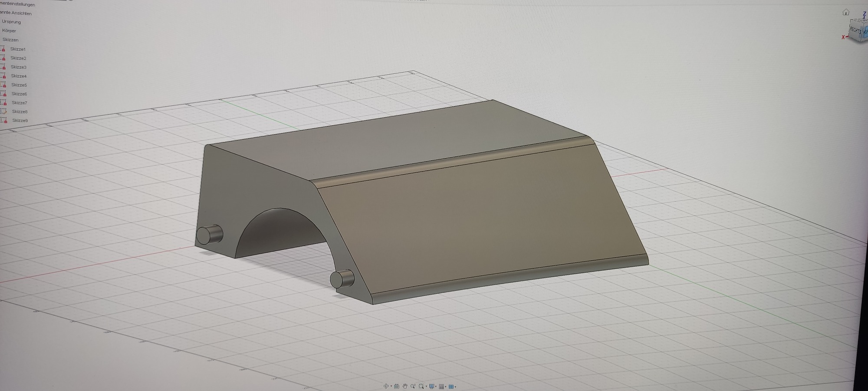Open the Viewports dropdown arrow
The height and width of the screenshot is (391, 868).
coord(455,387)
